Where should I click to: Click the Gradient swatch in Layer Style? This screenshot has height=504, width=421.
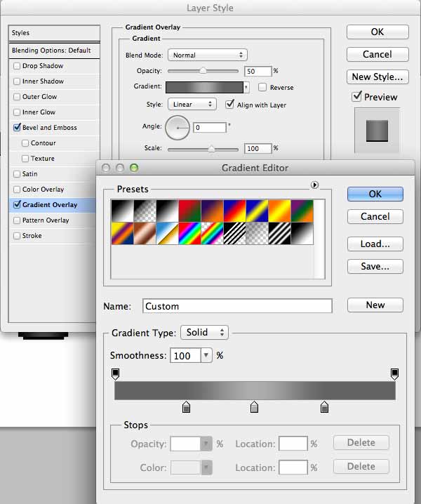point(204,87)
